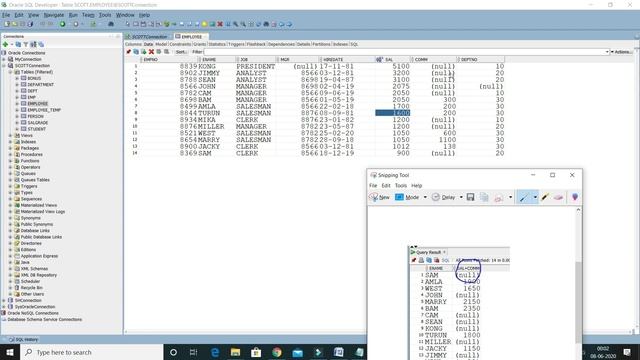Click the Type here to search box
Viewport: 640px width, 360px height.
92,352
